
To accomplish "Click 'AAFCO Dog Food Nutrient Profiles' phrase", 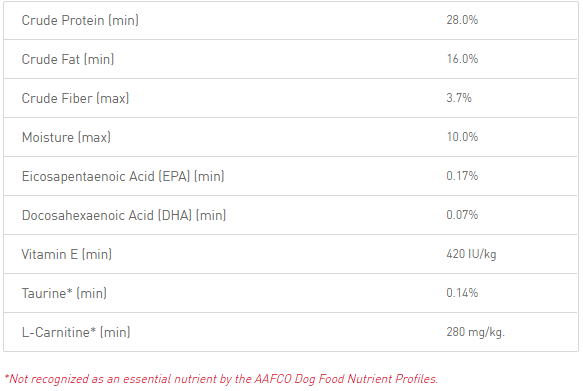I will pos(346,379).
